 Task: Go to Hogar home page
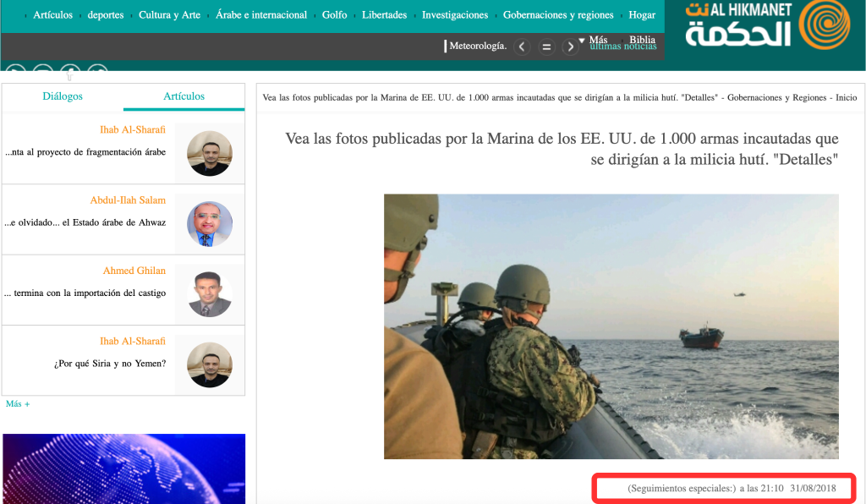[x=642, y=15]
